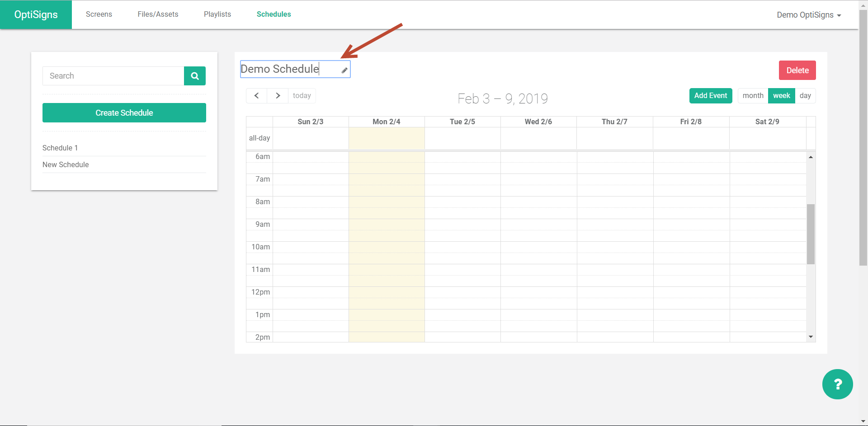
Task: Click the Sat 2/9 column header
Action: 767,122
